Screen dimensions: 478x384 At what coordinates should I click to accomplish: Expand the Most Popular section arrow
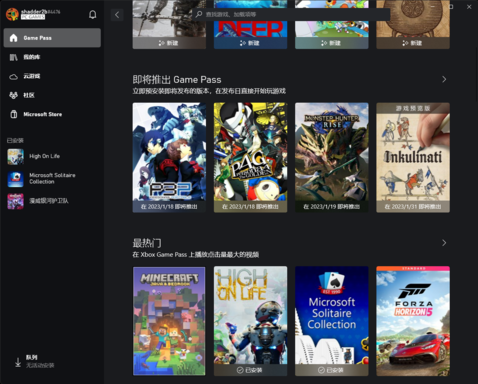point(444,243)
